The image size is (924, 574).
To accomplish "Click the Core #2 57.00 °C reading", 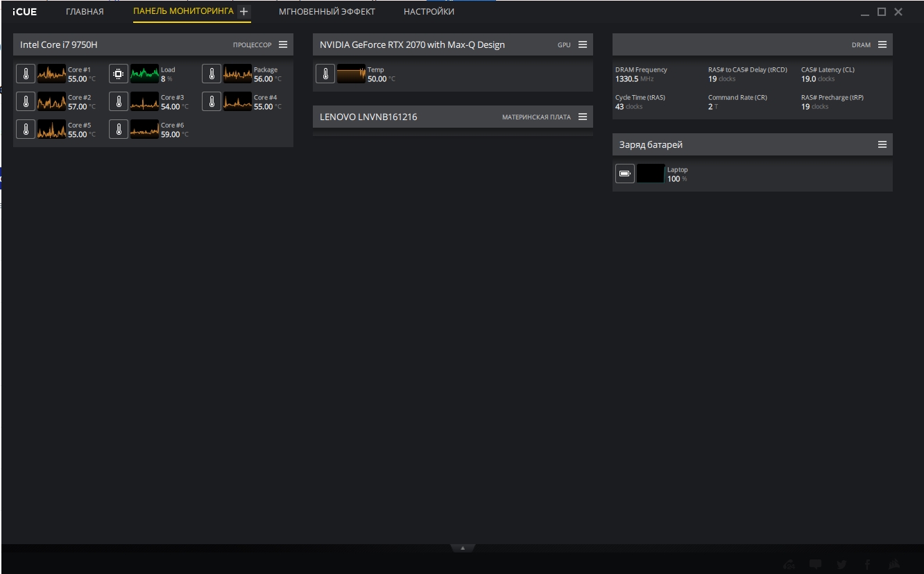I will (x=82, y=107).
